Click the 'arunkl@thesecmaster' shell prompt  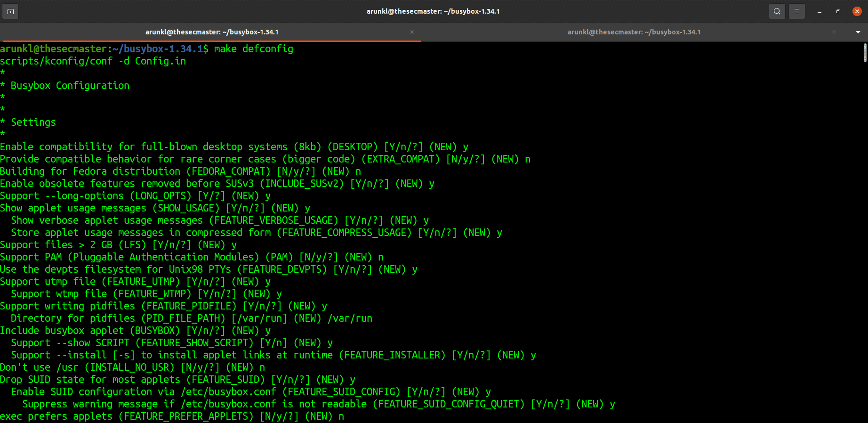54,49
